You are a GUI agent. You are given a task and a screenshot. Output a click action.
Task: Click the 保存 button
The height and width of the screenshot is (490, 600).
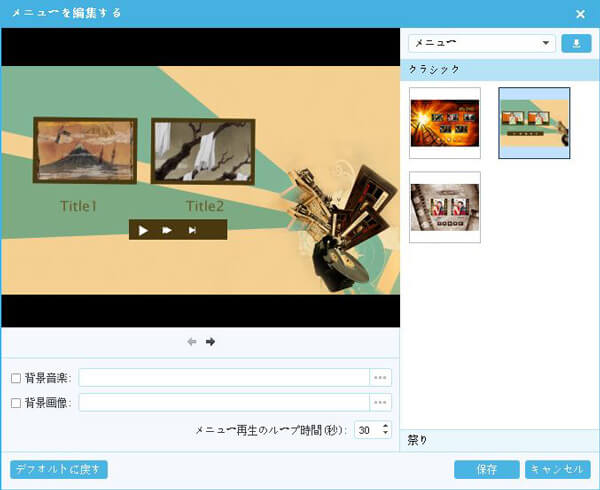(486, 469)
